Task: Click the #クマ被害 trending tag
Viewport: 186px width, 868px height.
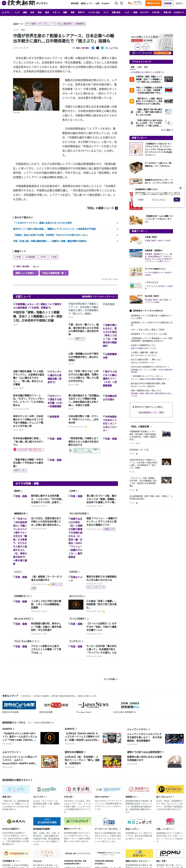Action: click(31, 24)
